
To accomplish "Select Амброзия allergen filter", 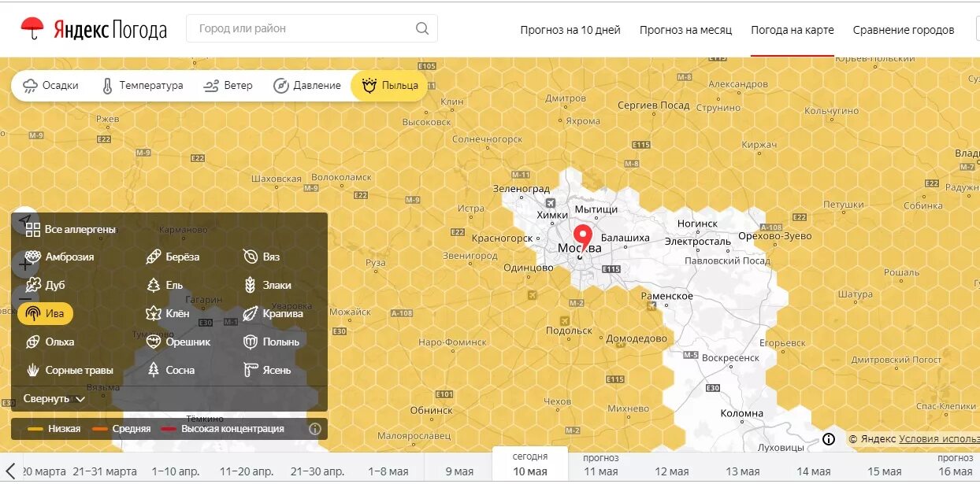I will pos(60,257).
